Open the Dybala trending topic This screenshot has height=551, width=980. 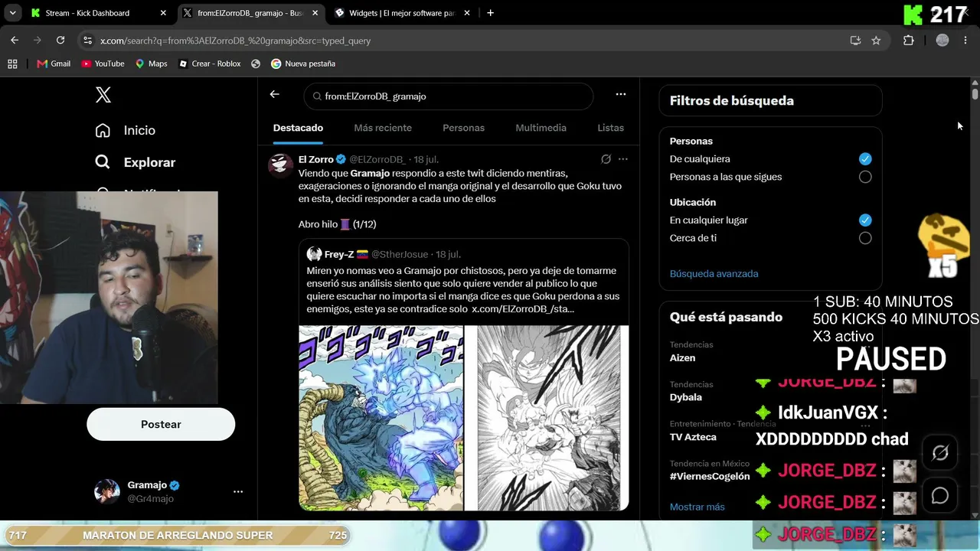(x=686, y=397)
